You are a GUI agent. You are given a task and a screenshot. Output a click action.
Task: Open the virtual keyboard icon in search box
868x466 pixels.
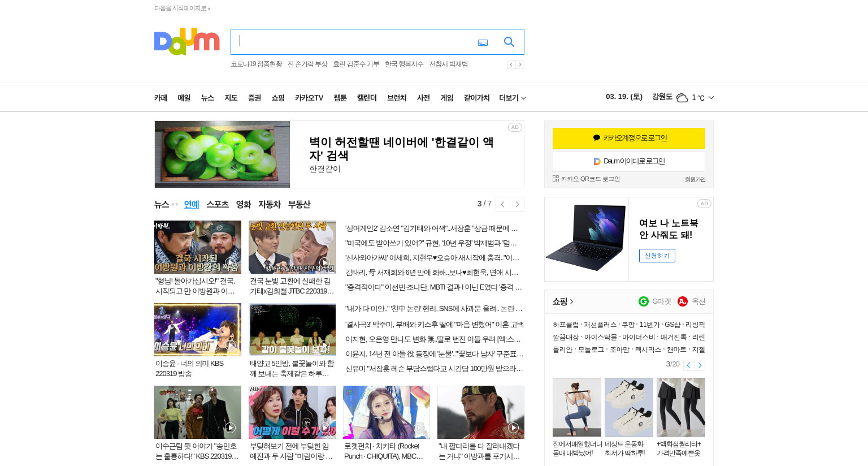(x=483, y=42)
